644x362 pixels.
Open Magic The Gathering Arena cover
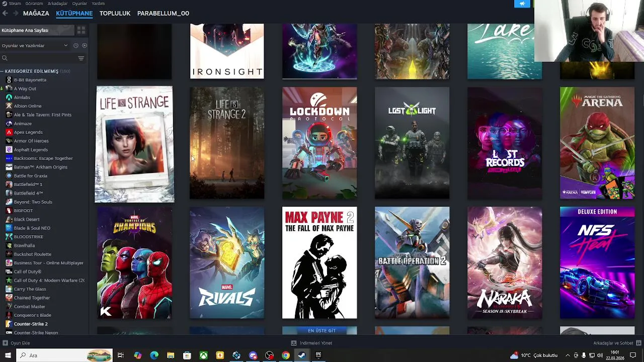click(597, 143)
